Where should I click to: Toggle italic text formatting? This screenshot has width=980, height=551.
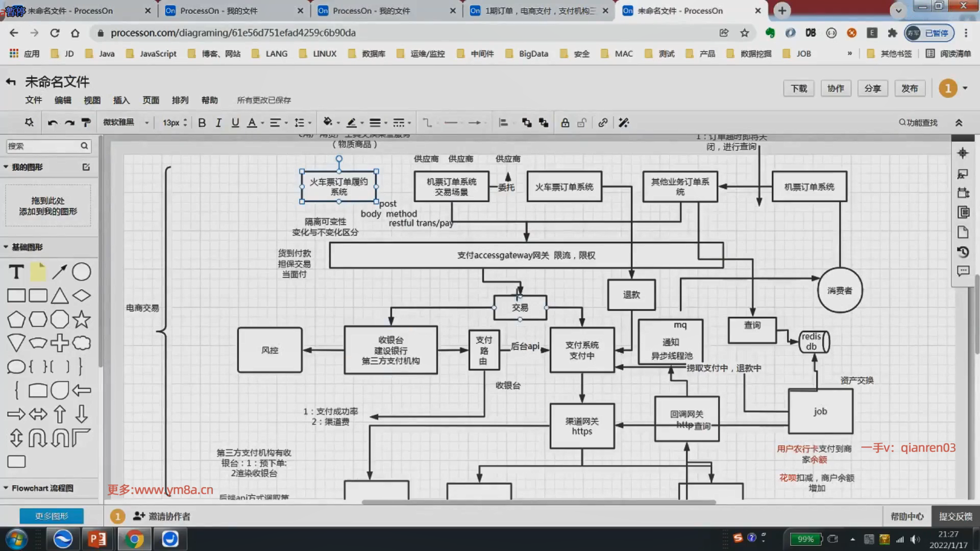click(218, 122)
